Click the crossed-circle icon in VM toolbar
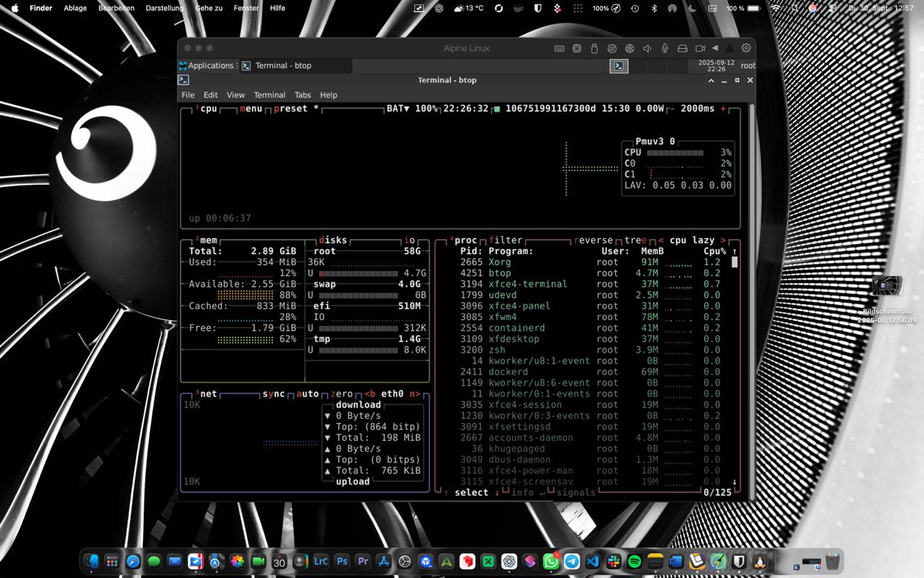924x578 pixels. click(612, 48)
